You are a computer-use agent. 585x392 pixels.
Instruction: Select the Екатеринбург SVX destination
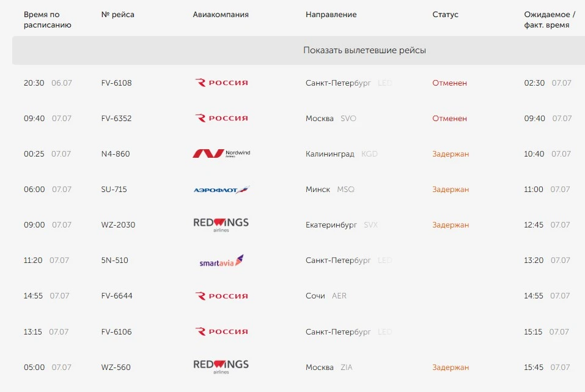tap(341, 225)
